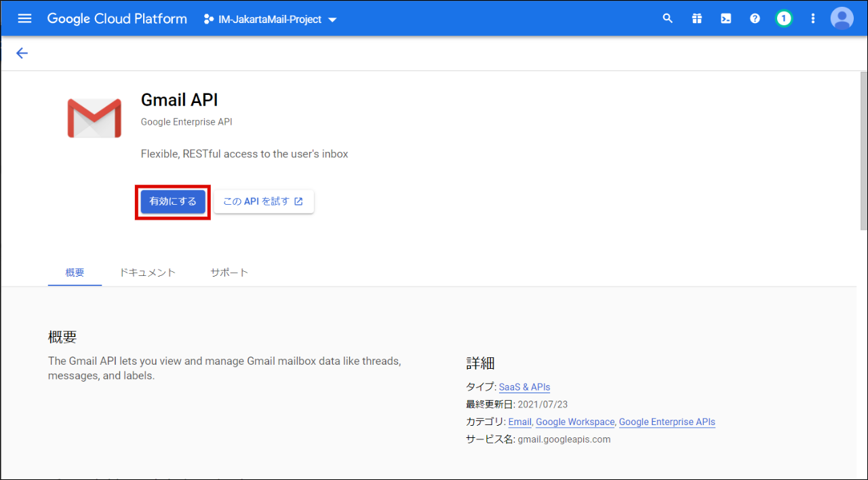Open the SaaS & APIs type link
The image size is (868, 480).
524,387
